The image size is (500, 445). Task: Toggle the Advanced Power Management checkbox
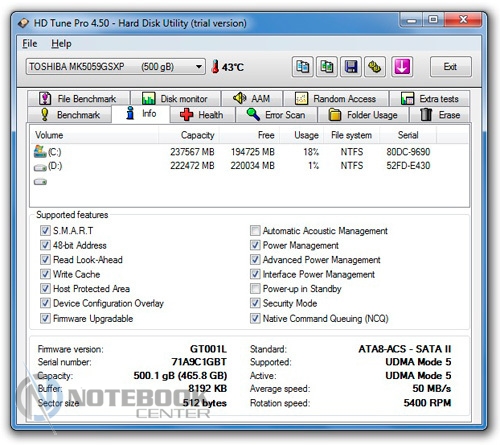[255, 259]
